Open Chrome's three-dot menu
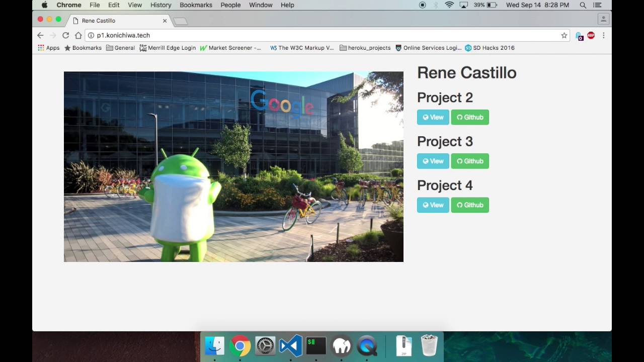 (603, 35)
